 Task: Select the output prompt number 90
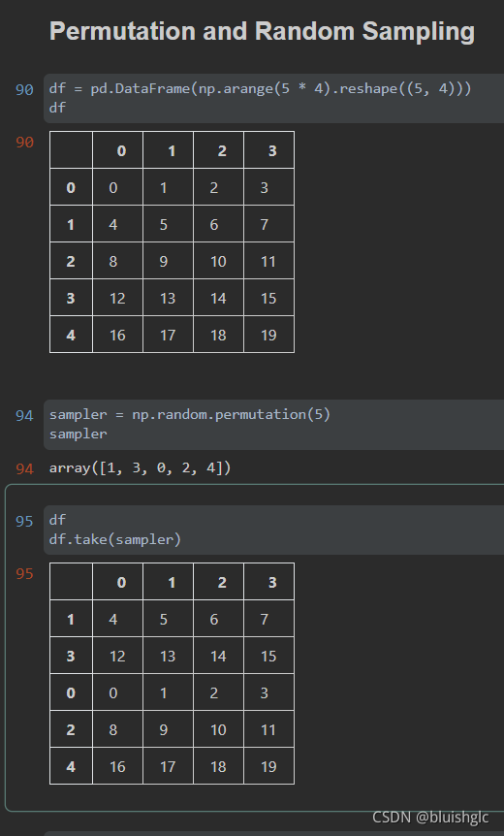tap(24, 143)
